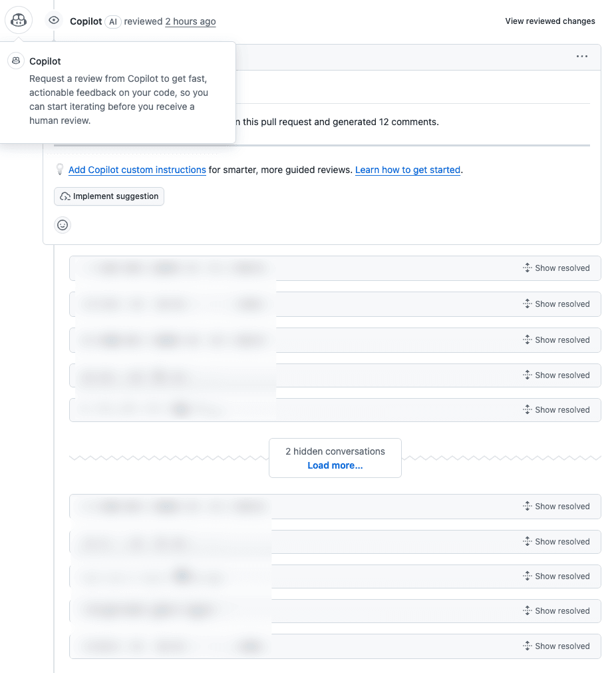The height and width of the screenshot is (673, 616).
Task: Expand fifth Show resolved above hidden conversations
Action: click(562, 410)
